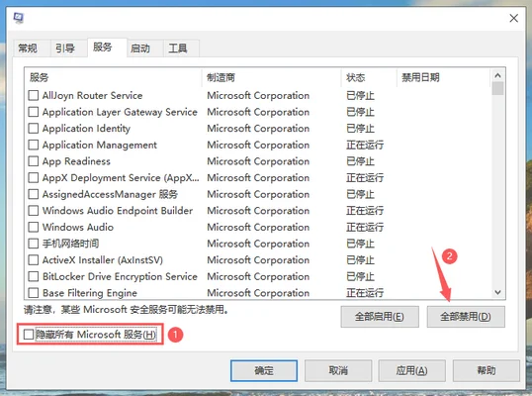
Task: Click the scrollbar up arrow in services list
Action: (x=497, y=75)
